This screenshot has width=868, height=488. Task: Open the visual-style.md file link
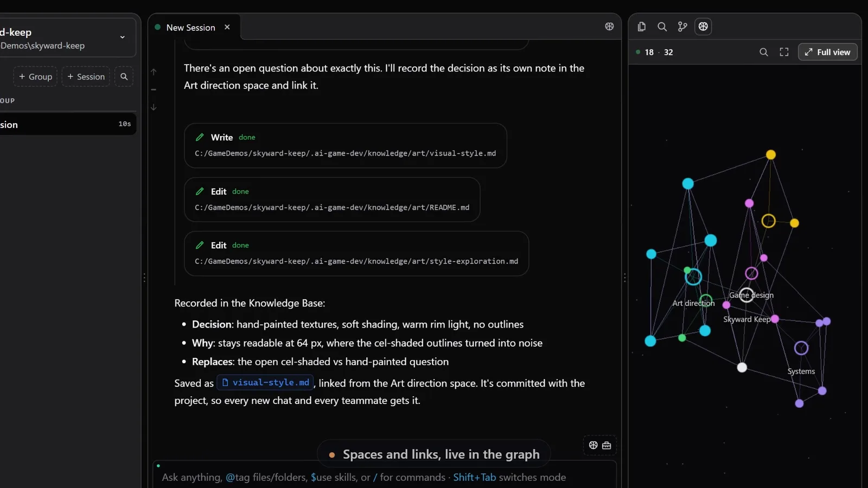point(265,382)
